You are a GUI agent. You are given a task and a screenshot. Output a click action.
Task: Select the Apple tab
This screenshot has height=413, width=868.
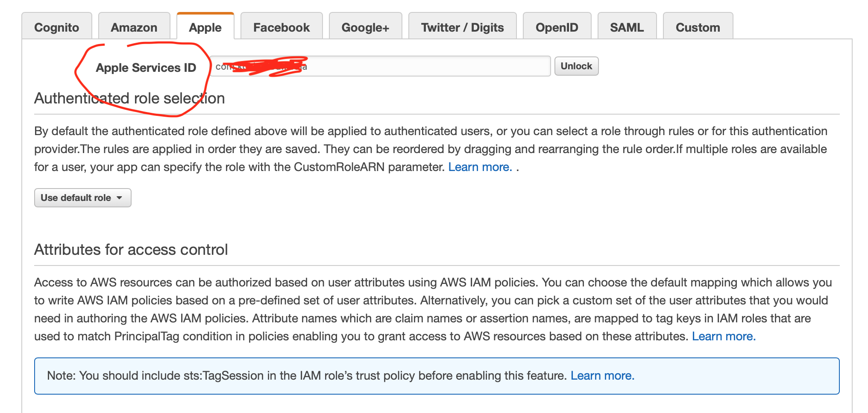tap(205, 27)
